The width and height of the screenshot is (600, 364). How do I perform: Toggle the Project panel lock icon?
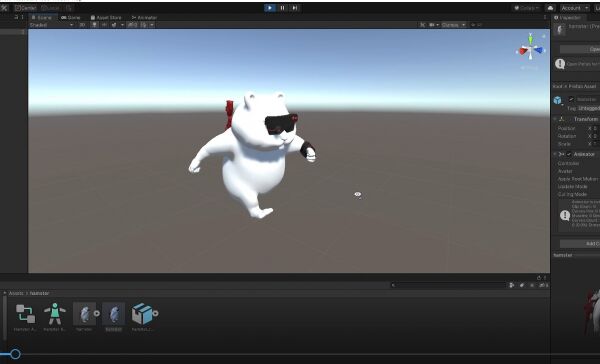pos(539,278)
